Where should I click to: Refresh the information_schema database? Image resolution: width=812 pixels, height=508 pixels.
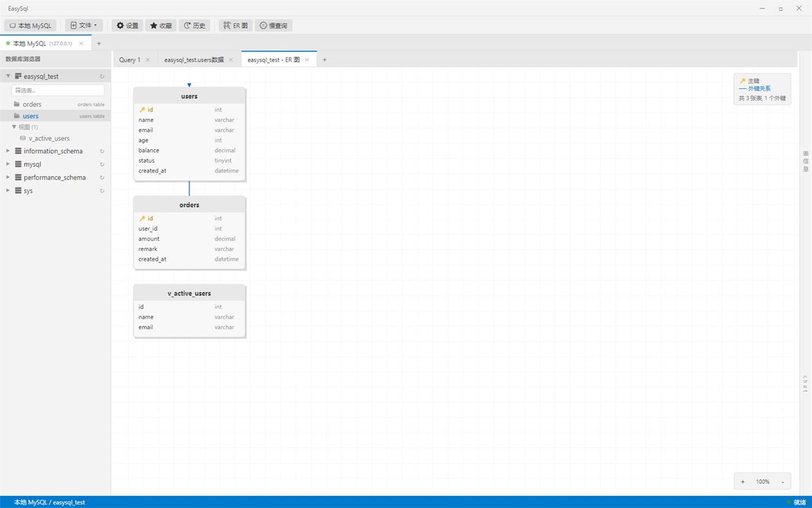102,151
